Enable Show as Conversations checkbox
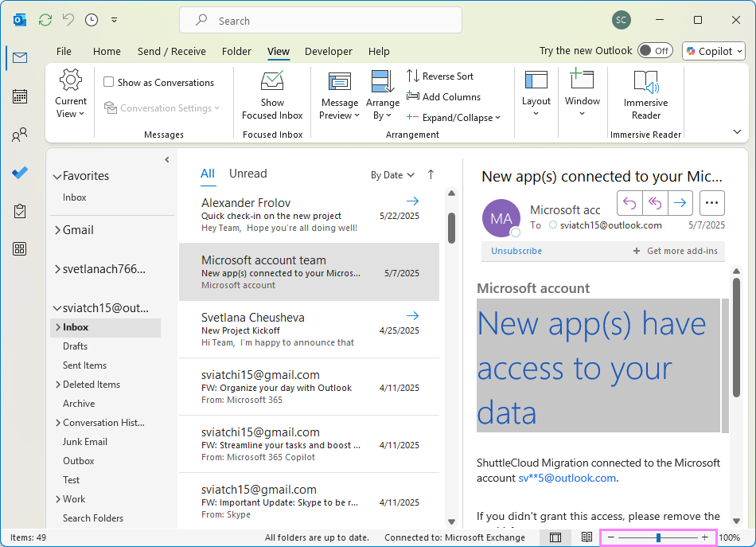The image size is (756, 547). click(x=108, y=82)
